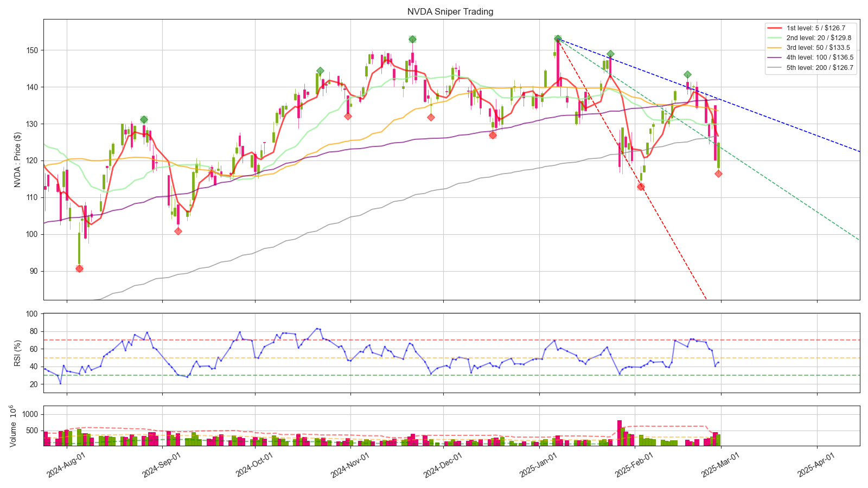The height and width of the screenshot is (488, 868).
Task: Select legend text '2nd level: 20 / $129.8'
Action: click(x=819, y=38)
